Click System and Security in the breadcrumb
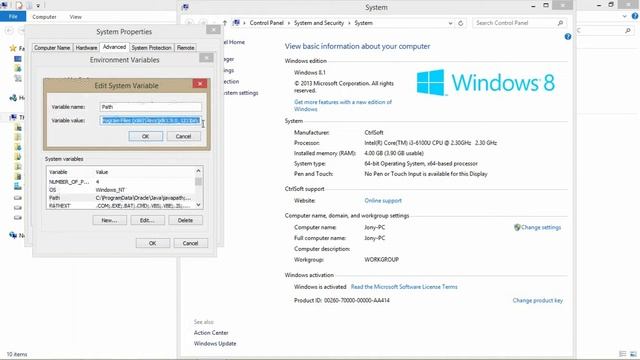The height and width of the screenshot is (360, 640). pyautogui.click(x=319, y=23)
